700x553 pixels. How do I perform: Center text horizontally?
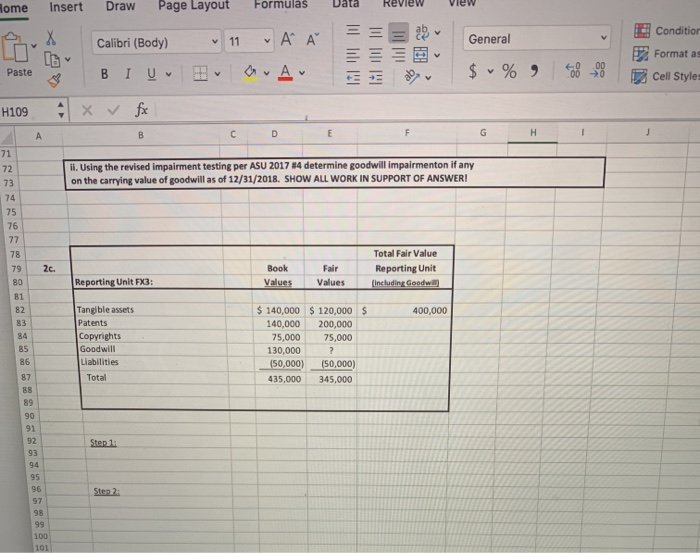coord(375,55)
